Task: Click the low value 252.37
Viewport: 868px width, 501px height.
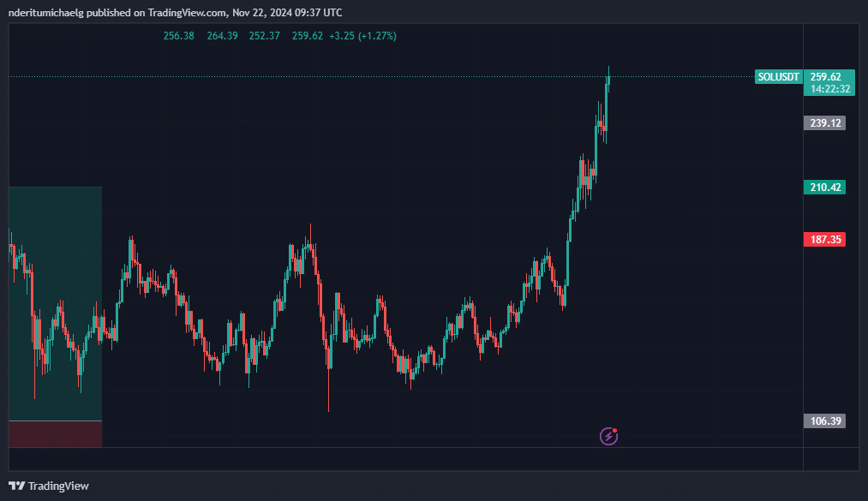Action: point(264,36)
